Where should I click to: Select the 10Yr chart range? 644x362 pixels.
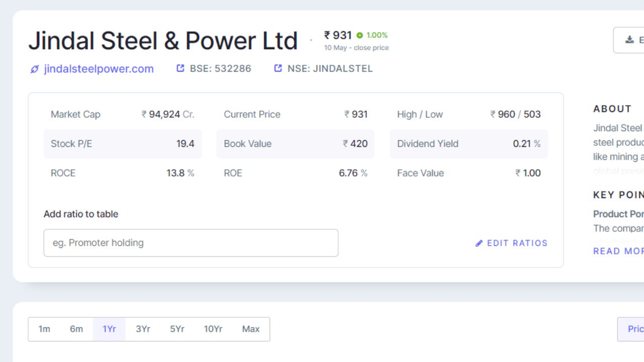tap(213, 329)
